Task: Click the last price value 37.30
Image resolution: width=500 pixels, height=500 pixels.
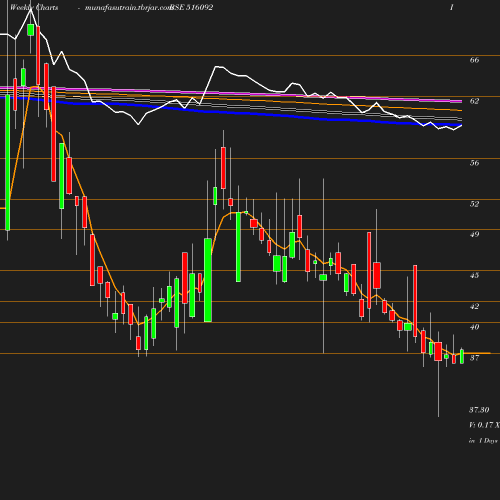Action: pos(479,410)
